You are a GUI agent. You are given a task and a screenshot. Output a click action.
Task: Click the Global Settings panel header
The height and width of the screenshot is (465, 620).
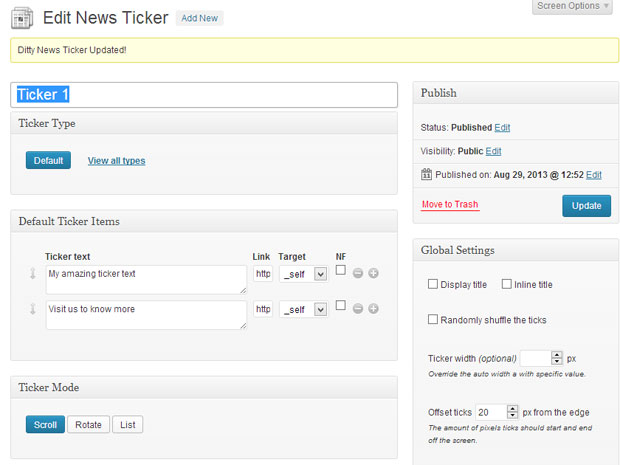pyautogui.click(x=516, y=250)
